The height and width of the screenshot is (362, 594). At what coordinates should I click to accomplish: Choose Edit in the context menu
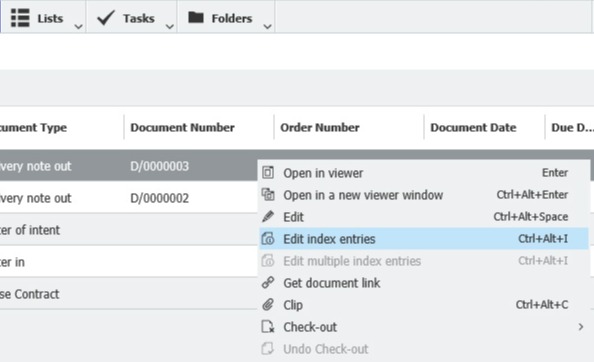pyautogui.click(x=424, y=217)
